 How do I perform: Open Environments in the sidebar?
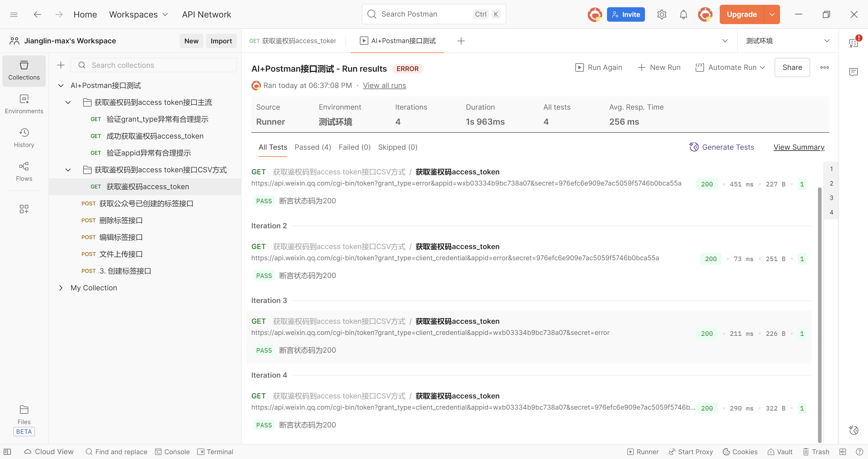pyautogui.click(x=24, y=105)
